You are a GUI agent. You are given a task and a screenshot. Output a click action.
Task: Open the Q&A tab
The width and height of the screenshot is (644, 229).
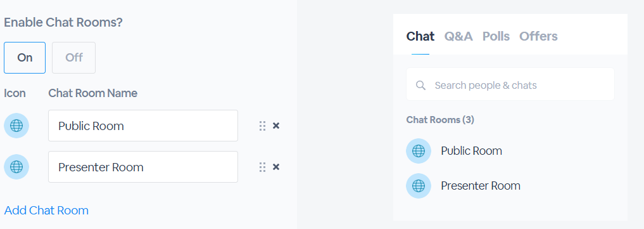point(458,36)
